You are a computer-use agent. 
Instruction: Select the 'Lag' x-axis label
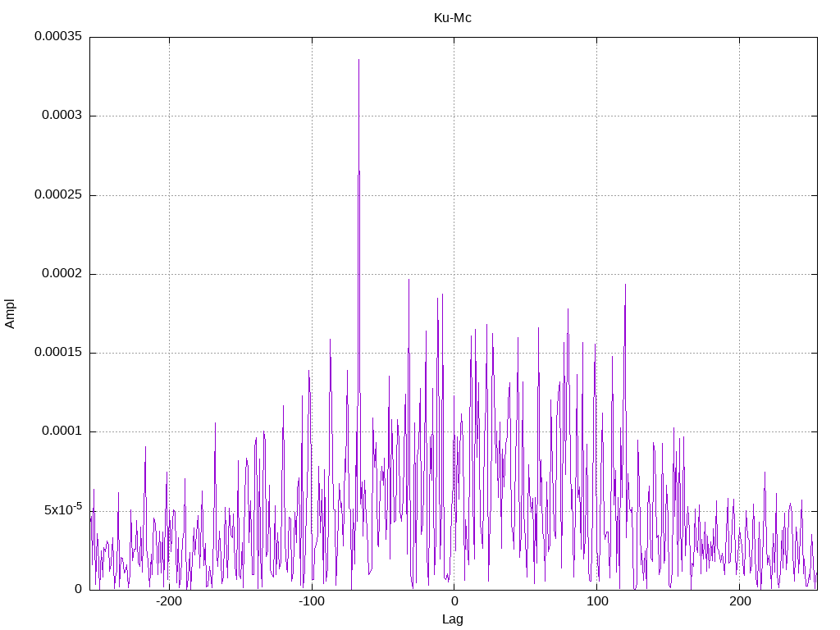click(x=452, y=619)
